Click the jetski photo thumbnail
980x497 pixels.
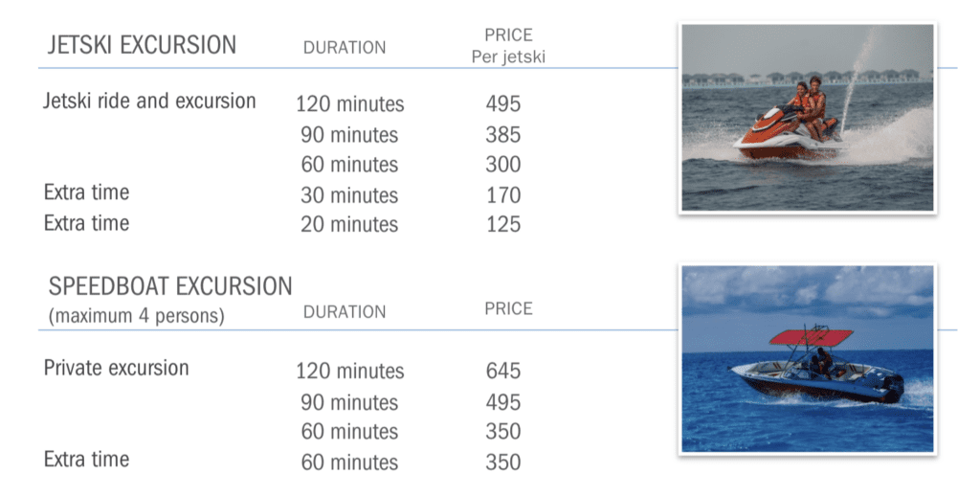[808, 117]
